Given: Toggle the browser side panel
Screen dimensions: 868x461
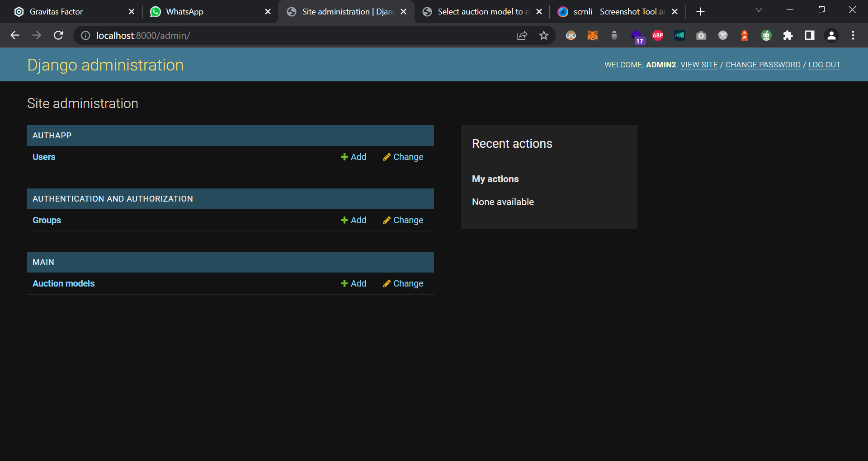Looking at the screenshot, I should point(810,35).
